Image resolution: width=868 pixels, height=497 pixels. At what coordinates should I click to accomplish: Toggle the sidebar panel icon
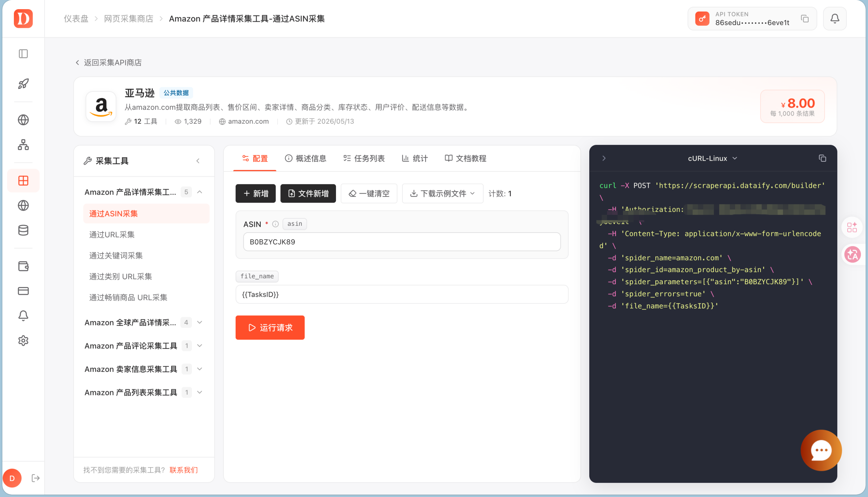(x=23, y=54)
